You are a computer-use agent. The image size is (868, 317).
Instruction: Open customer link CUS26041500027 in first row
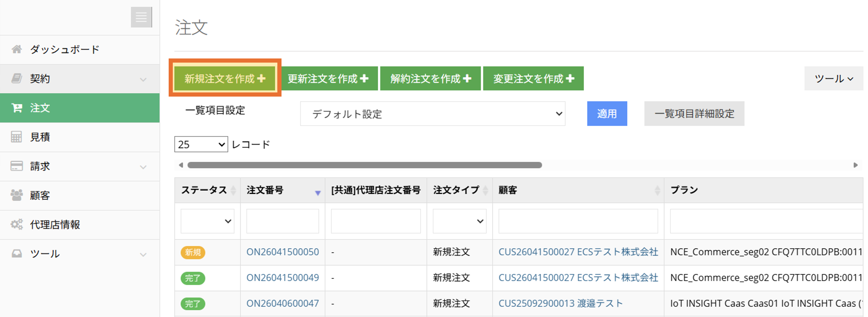578,252
